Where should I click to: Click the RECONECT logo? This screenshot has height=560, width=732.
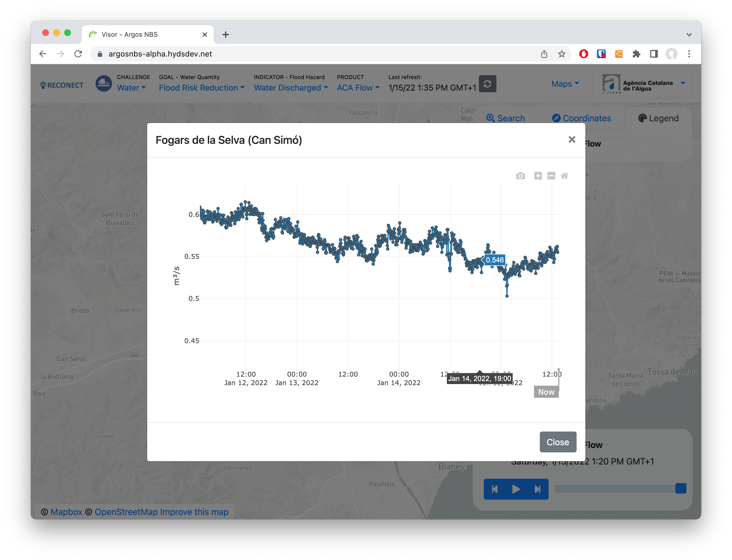pos(62,85)
